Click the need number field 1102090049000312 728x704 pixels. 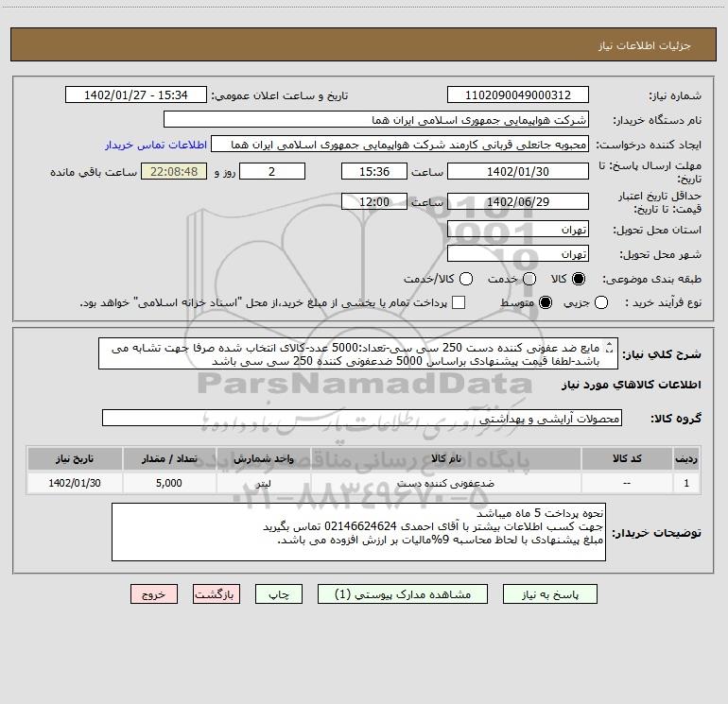coord(518,94)
